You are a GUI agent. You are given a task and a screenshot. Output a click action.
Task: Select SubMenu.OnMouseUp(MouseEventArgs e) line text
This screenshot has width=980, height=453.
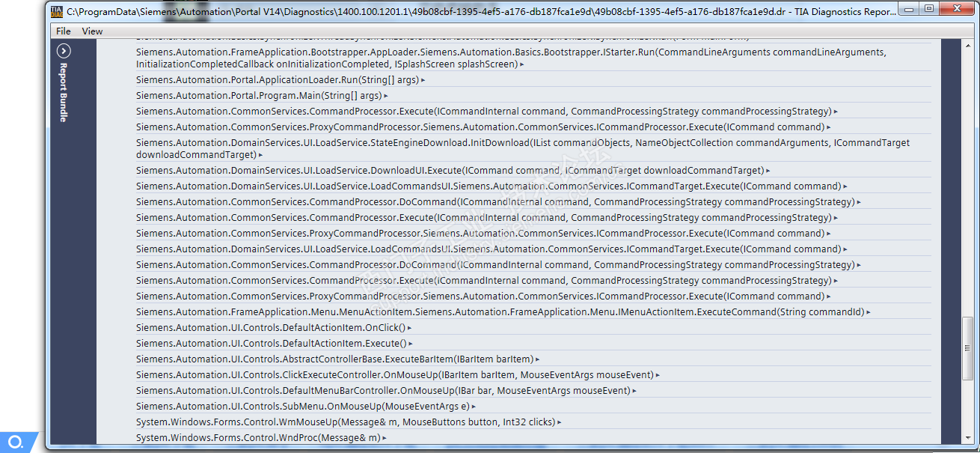[x=303, y=406]
